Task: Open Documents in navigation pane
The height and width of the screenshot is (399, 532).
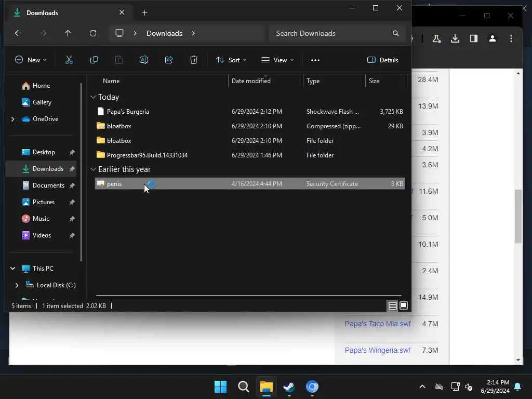Action: (41, 185)
